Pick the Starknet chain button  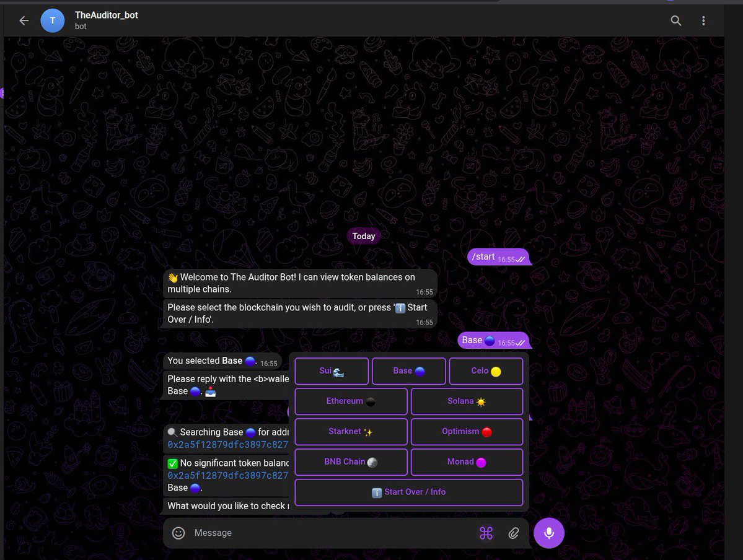(351, 432)
